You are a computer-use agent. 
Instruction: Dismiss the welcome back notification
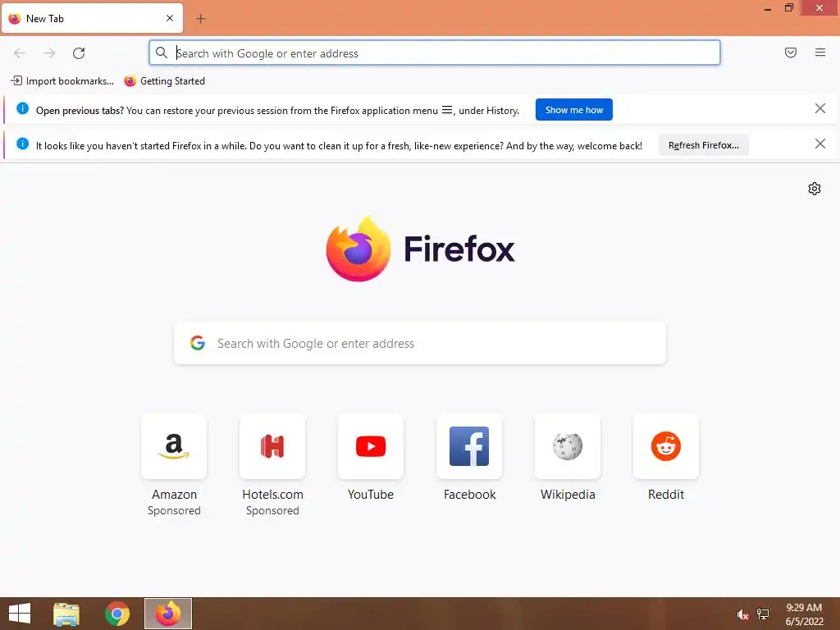[x=820, y=144]
